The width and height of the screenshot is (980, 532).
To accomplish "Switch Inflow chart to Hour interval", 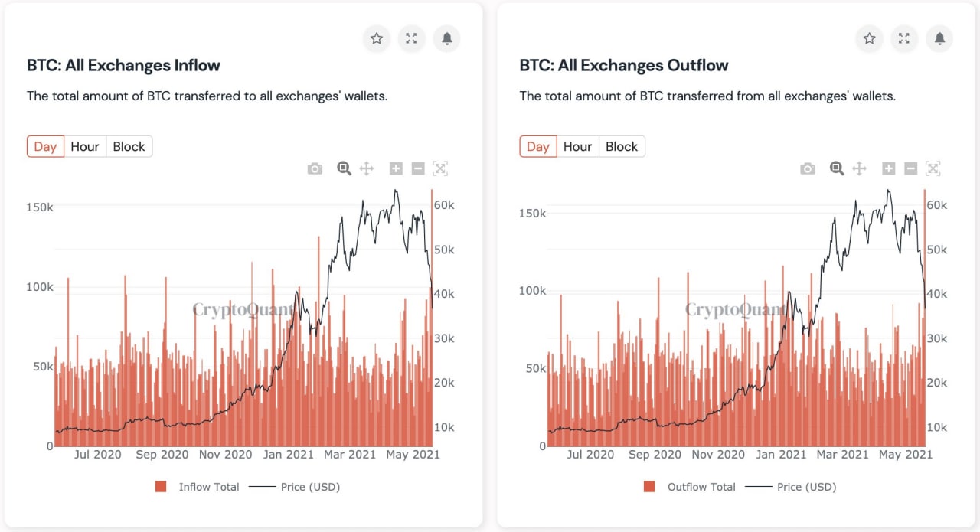I will click(85, 146).
